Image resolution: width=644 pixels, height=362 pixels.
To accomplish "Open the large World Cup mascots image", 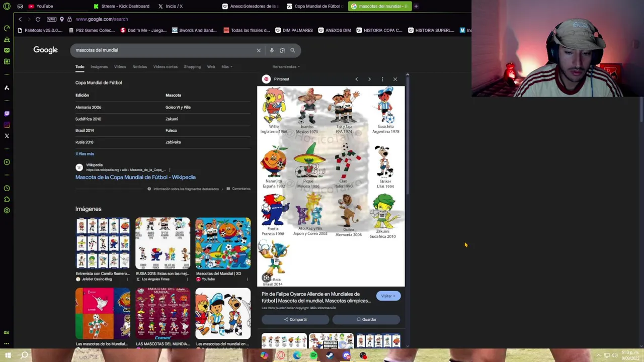I will (x=331, y=186).
